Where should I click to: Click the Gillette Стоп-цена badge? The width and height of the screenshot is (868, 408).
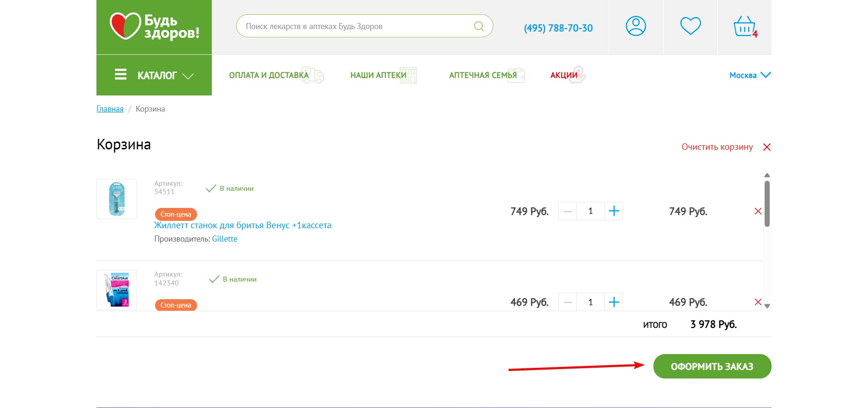[176, 214]
